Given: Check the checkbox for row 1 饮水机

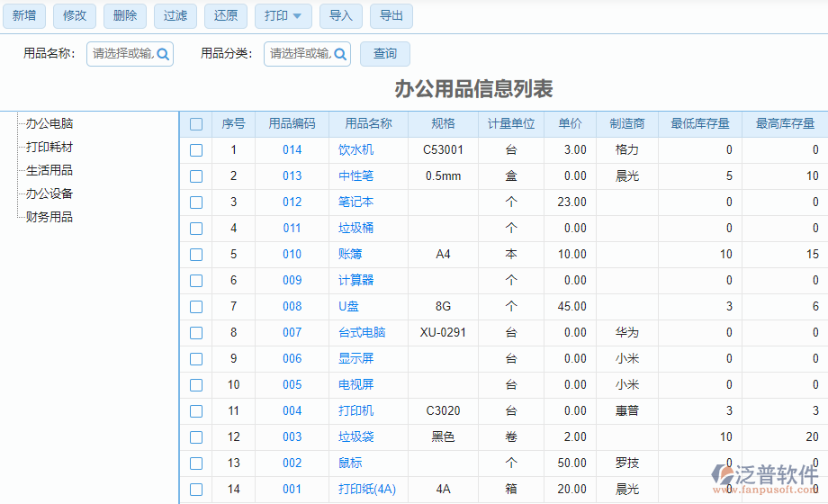Looking at the screenshot, I should click(196, 150).
